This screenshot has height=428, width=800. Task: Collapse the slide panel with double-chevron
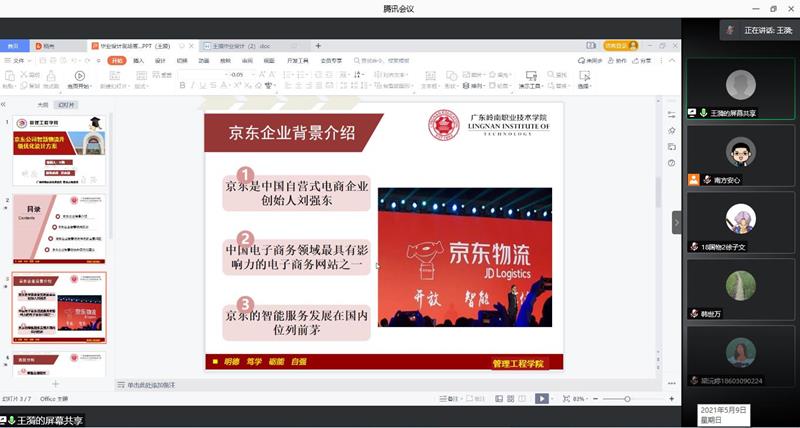point(5,104)
